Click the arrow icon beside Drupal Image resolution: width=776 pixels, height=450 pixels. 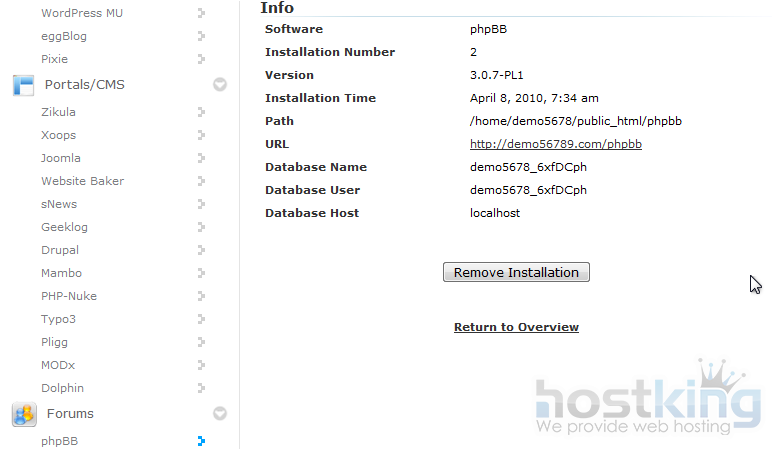tap(201, 250)
